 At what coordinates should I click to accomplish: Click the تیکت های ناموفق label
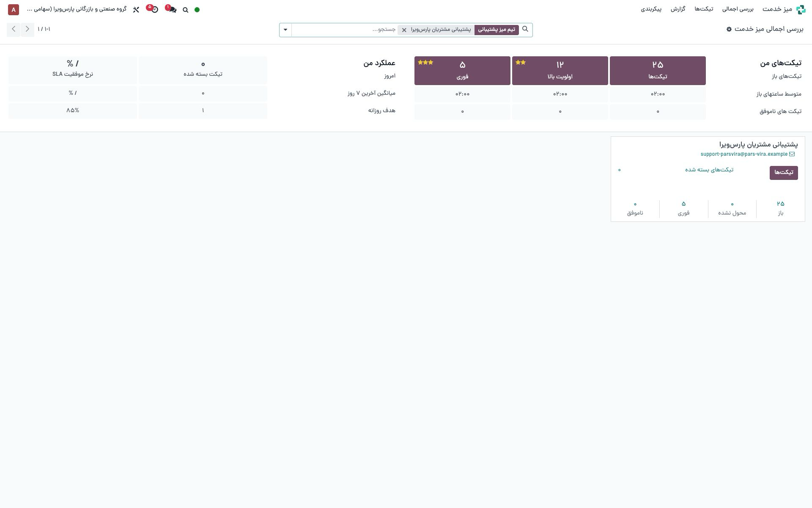pyautogui.click(x=781, y=111)
